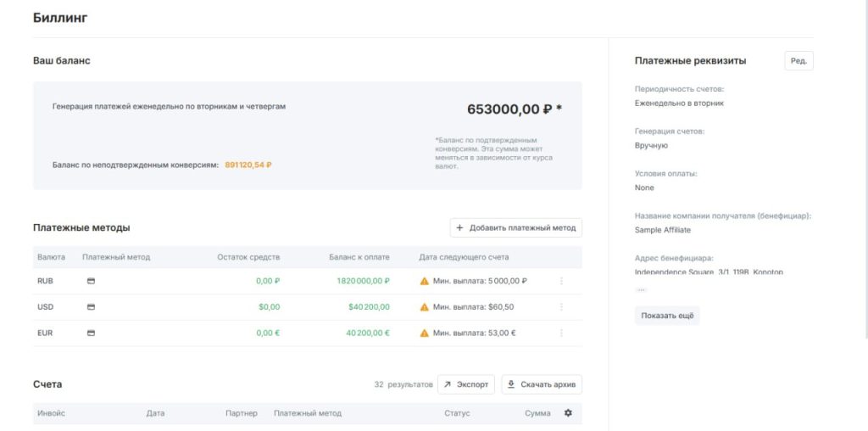Click Еженедельно в вторник value
868x431 pixels.
tap(679, 103)
